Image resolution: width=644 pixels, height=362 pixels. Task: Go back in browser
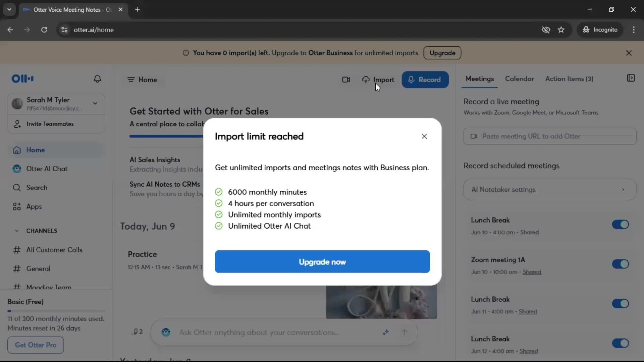(x=10, y=30)
